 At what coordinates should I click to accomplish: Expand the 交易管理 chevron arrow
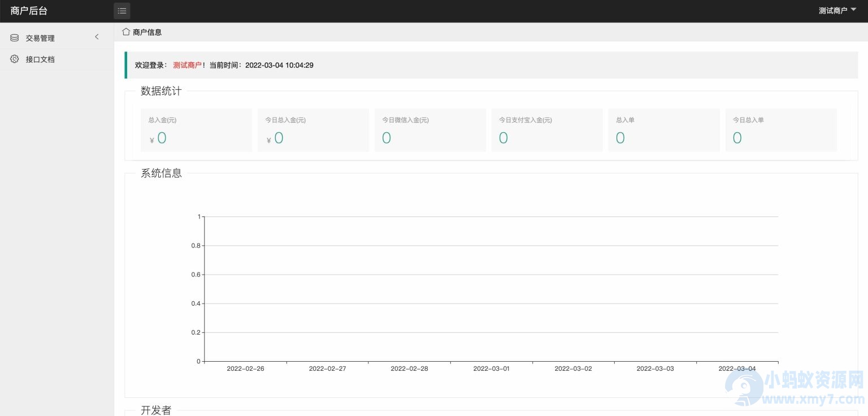tap(97, 37)
